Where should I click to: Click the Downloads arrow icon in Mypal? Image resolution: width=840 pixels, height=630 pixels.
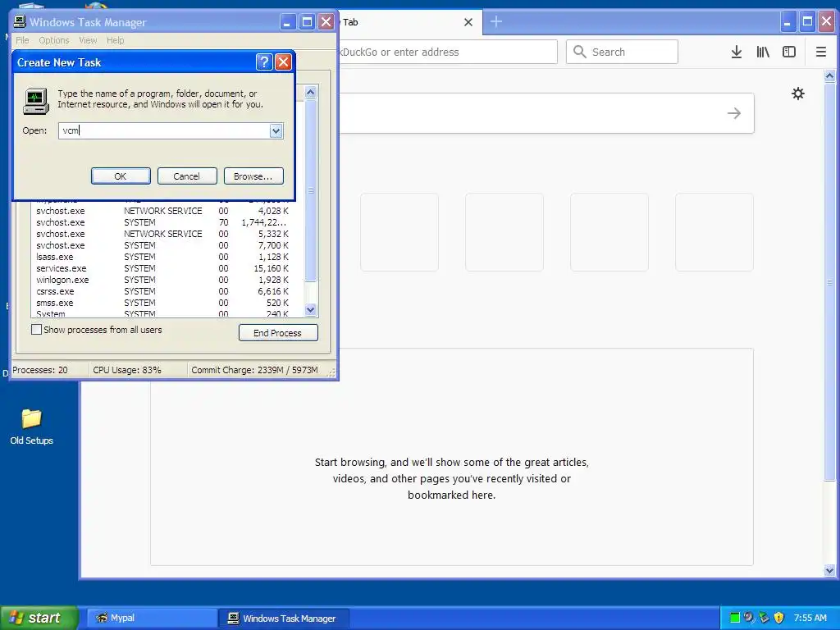point(737,52)
